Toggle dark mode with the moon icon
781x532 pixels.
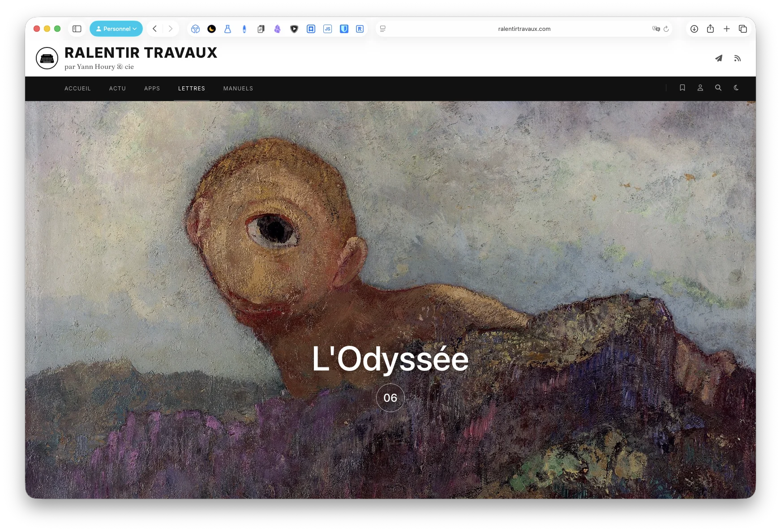(x=736, y=88)
